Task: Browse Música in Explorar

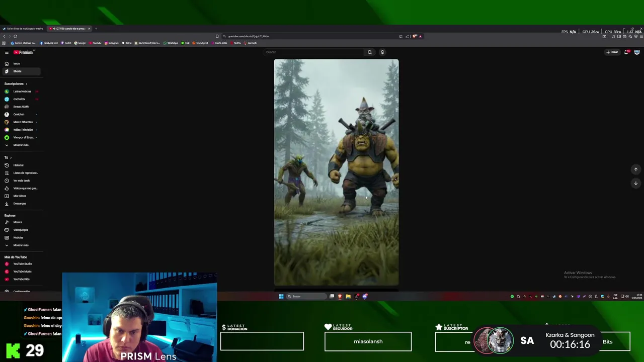Action: (21, 222)
